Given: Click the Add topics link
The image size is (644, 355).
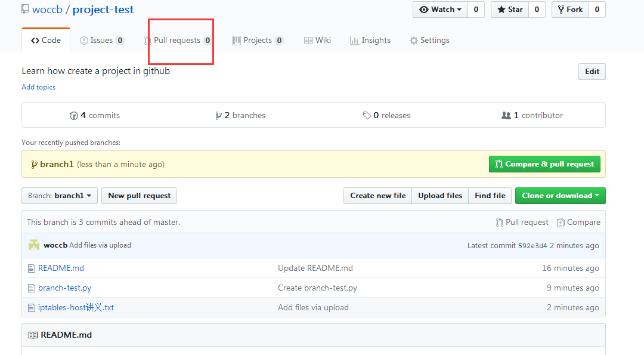Looking at the screenshot, I should 39,87.
